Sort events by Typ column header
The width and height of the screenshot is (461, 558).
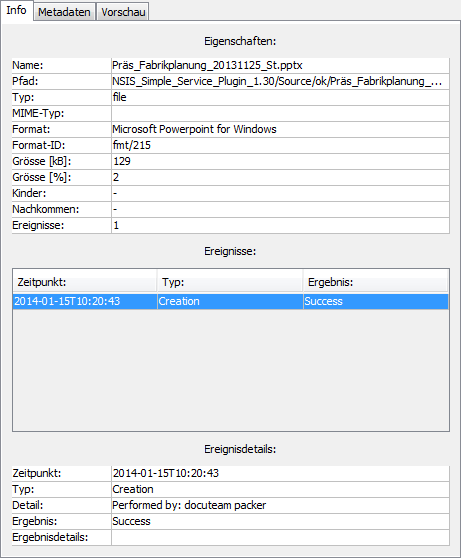(x=230, y=282)
